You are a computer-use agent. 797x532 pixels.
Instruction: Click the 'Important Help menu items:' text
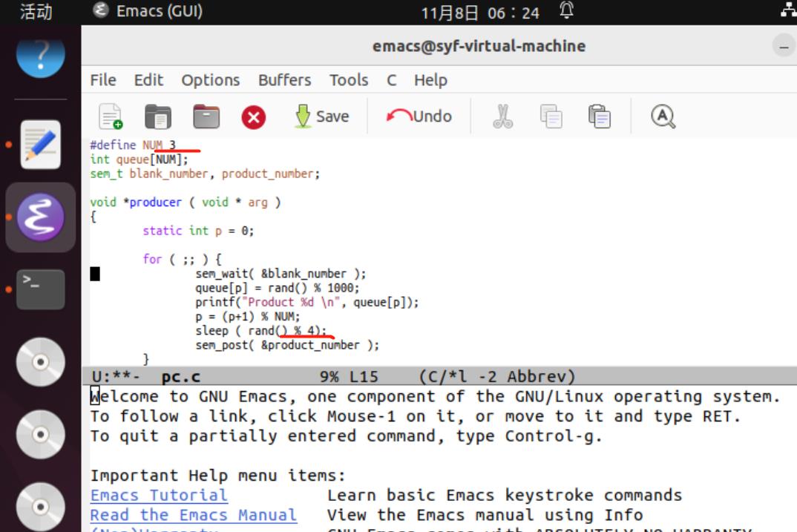[218, 475]
